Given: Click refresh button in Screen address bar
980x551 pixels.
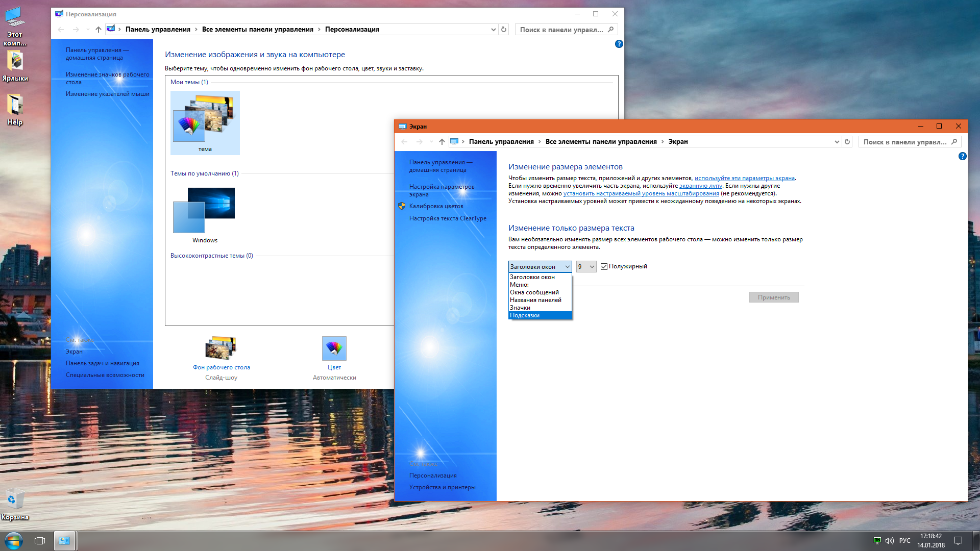Looking at the screenshot, I should point(847,142).
